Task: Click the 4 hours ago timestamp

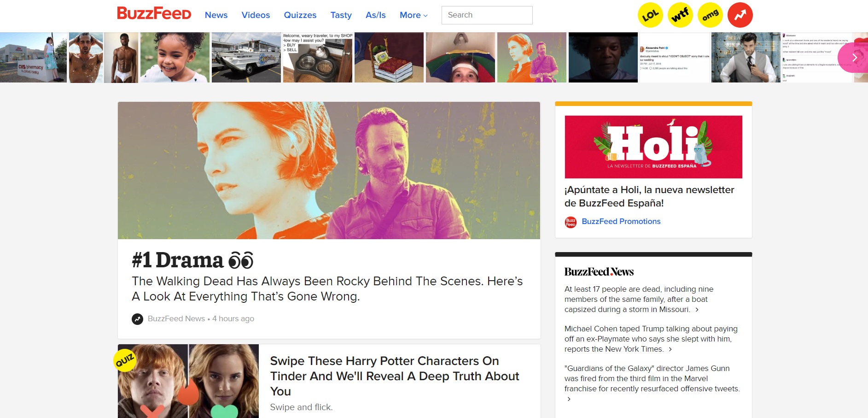Action: coord(233,319)
